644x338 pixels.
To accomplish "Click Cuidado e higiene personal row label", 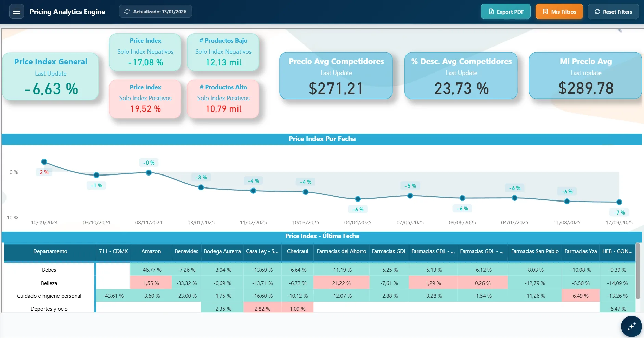I will [49, 296].
